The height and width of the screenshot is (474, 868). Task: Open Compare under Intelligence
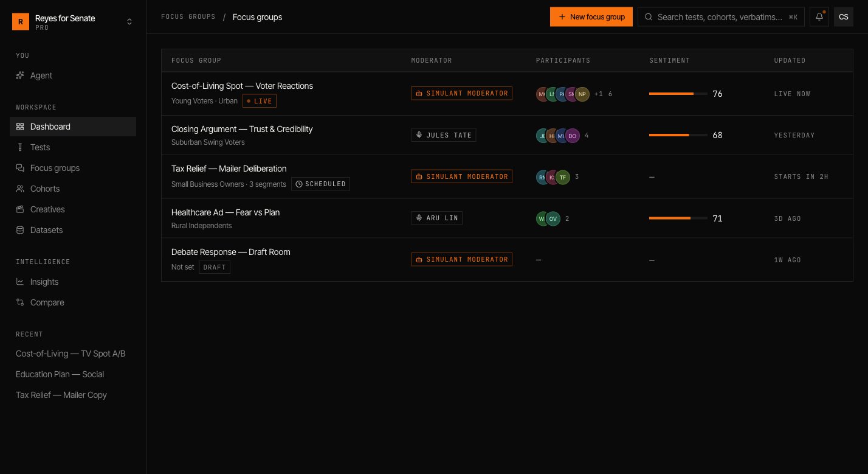[73, 302]
